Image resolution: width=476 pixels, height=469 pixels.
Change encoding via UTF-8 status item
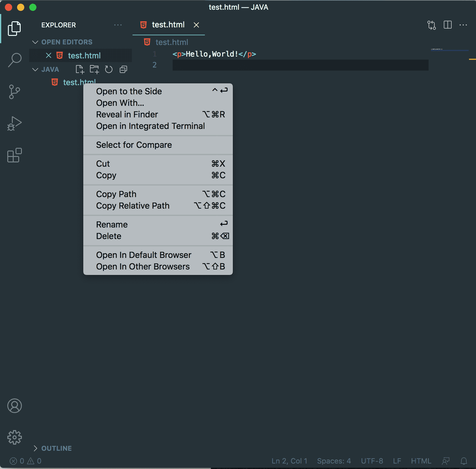372,461
